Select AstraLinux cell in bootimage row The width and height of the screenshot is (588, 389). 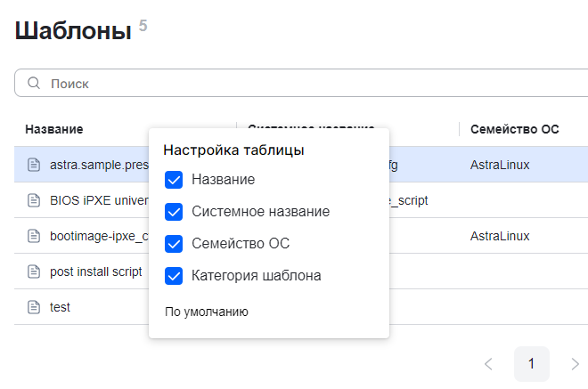tap(499, 236)
